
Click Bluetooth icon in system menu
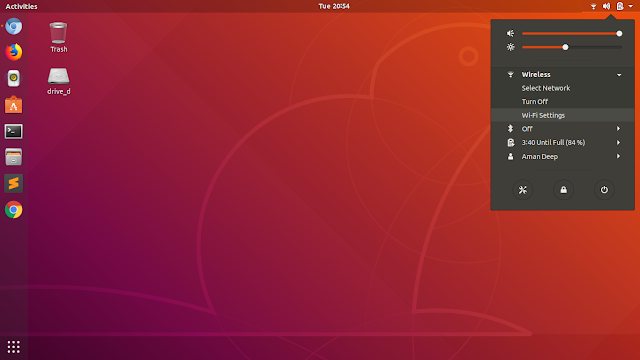tap(510, 129)
